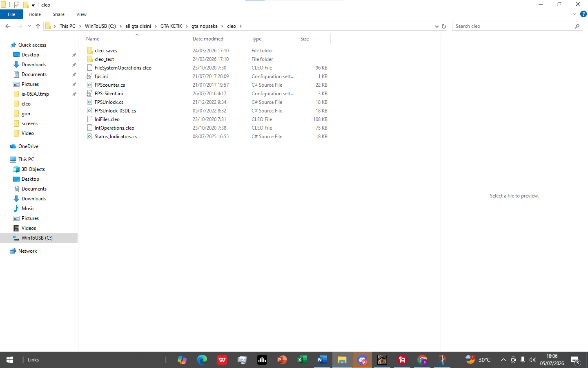Click New Folder quick access toolbar icon
The image size is (588, 368).
pyautogui.click(x=26, y=5)
